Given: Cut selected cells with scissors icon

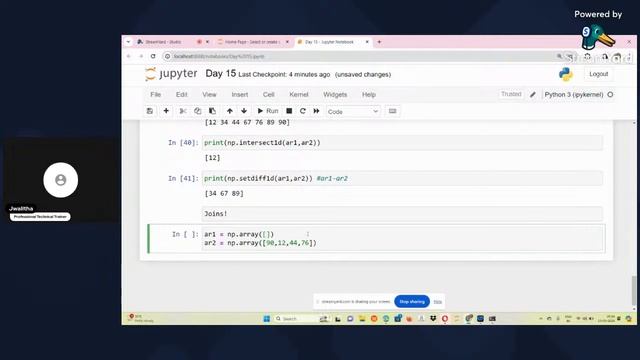Looking at the screenshot, I should (183, 111).
